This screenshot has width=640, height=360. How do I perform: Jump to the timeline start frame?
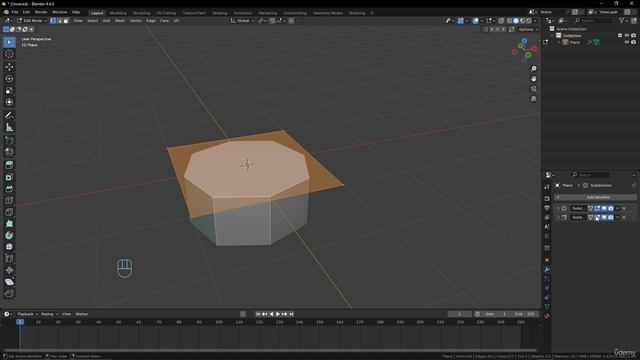tap(258, 314)
